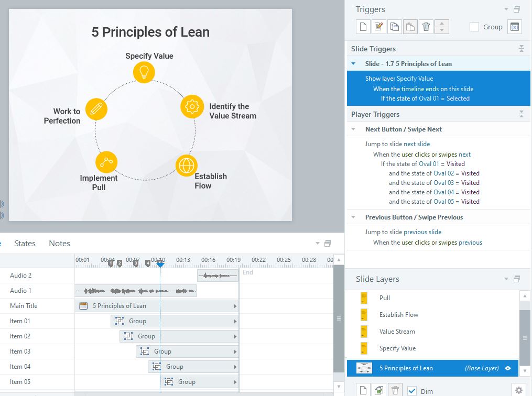
Task: Edit the selected trigger
Action: [x=378, y=27]
